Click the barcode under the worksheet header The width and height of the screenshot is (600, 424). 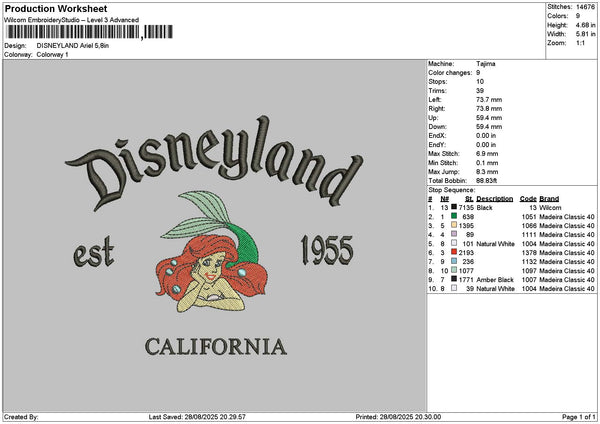click(x=90, y=32)
